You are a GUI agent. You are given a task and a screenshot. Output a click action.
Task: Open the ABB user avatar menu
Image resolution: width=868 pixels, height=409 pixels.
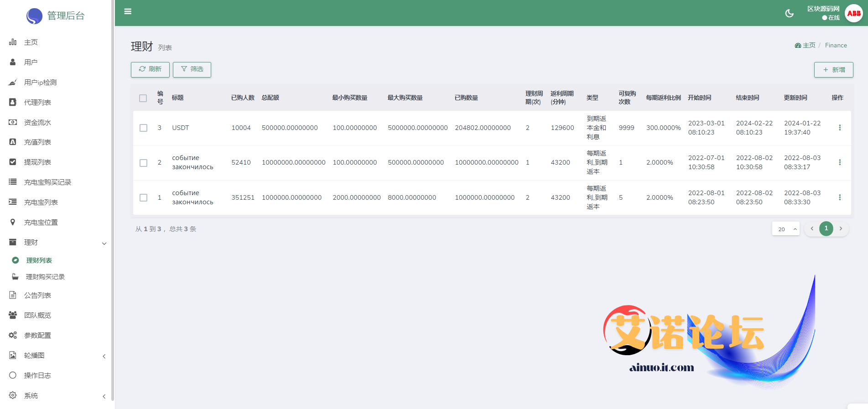pos(853,13)
